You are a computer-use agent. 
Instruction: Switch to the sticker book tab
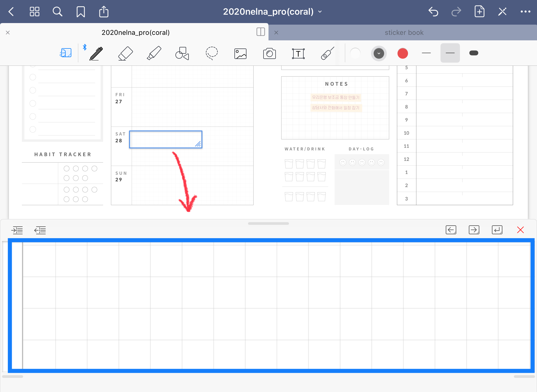point(404,32)
